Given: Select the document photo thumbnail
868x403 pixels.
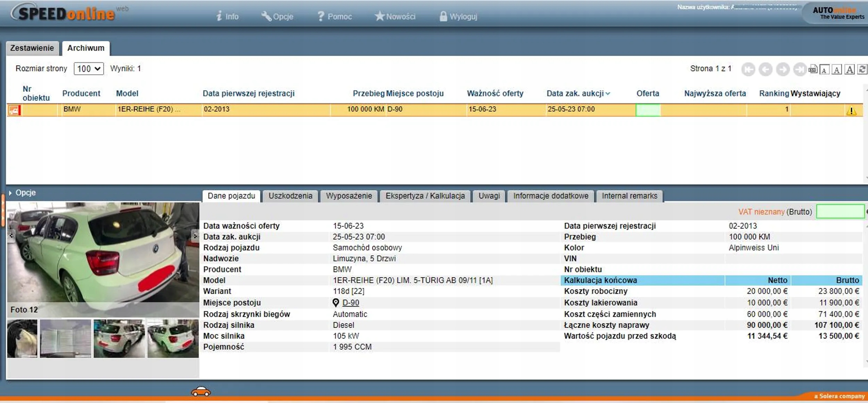Looking at the screenshot, I should (x=65, y=338).
